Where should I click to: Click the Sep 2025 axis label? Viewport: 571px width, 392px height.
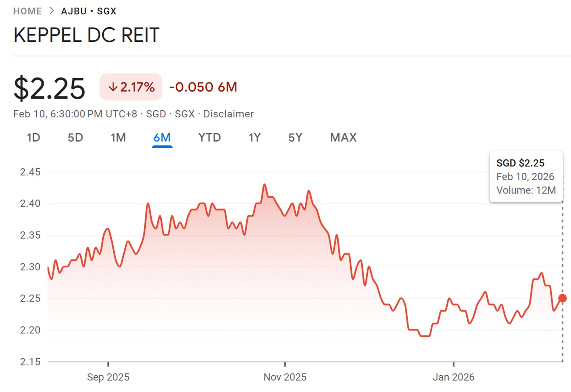[x=108, y=377]
